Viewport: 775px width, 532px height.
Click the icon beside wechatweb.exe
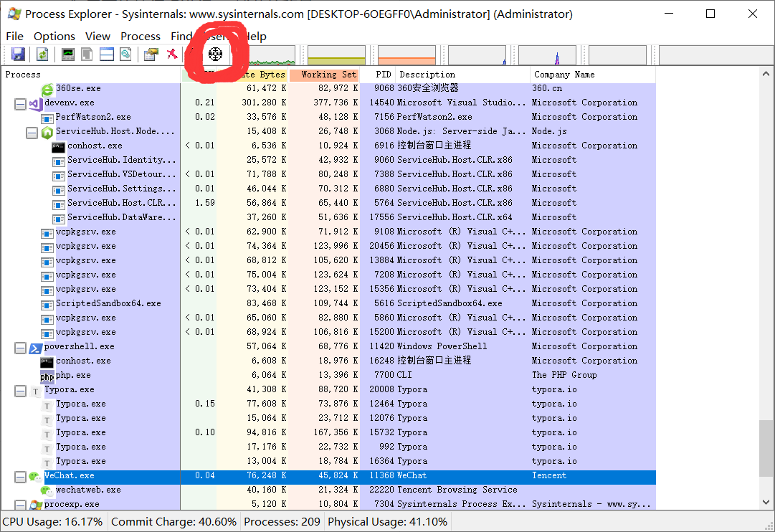coord(47,490)
